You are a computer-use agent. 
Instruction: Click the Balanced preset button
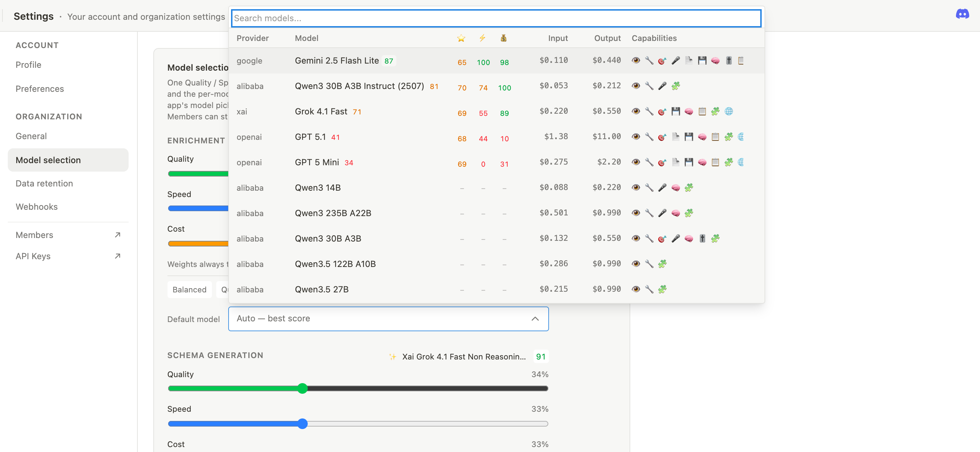click(x=189, y=290)
